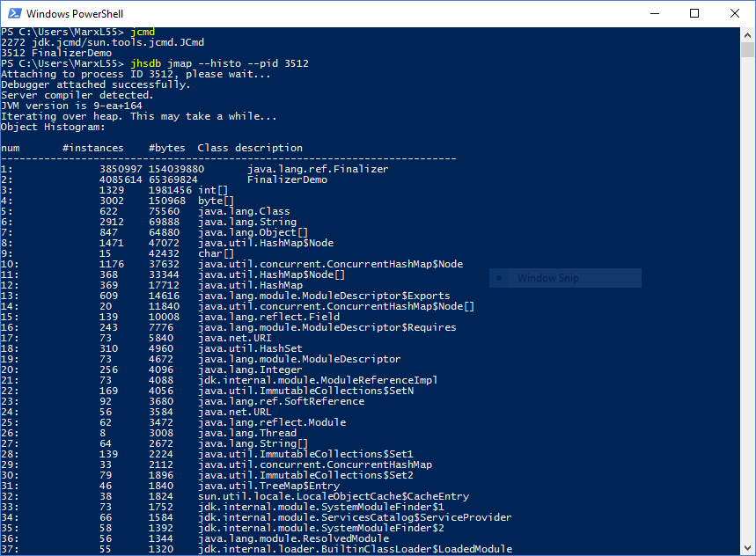Image resolution: width=756 pixels, height=556 pixels.
Task: Click the 'Class description' column header
Action: [250, 148]
